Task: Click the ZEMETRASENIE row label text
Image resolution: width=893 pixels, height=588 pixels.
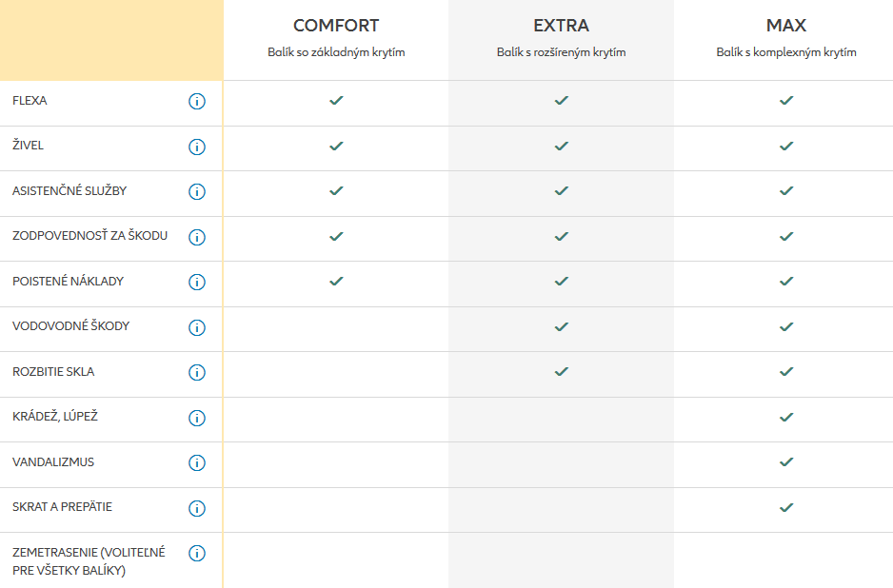Action: click(x=89, y=561)
